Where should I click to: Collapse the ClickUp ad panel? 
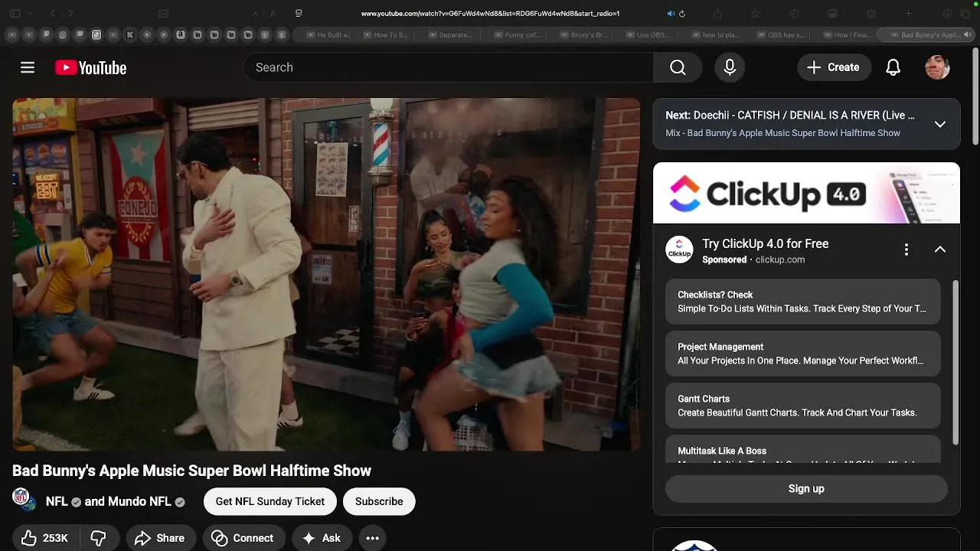940,249
